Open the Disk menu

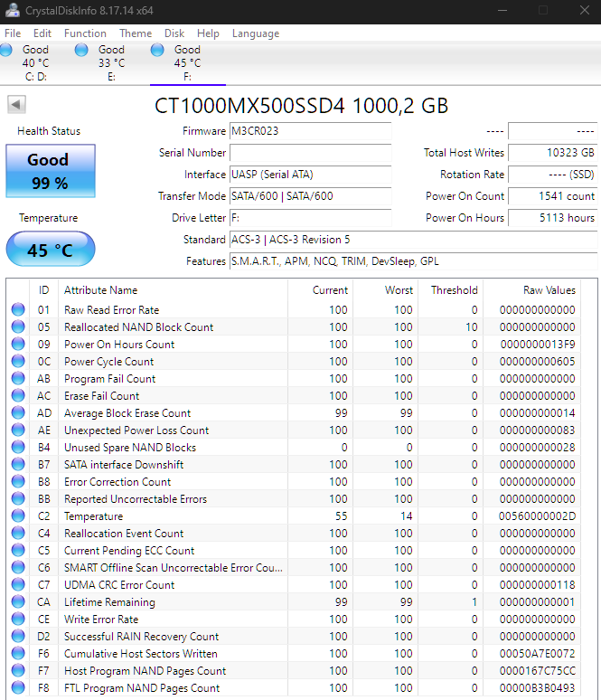[x=174, y=33]
